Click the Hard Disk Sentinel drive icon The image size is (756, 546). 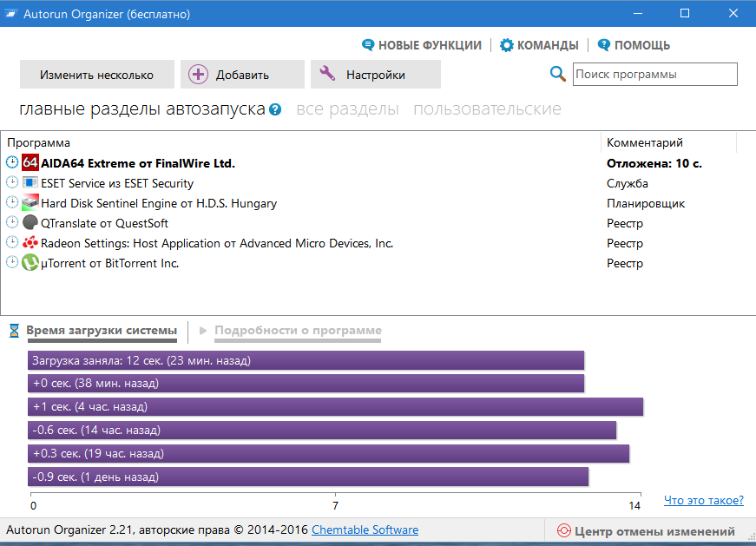click(30, 202)
